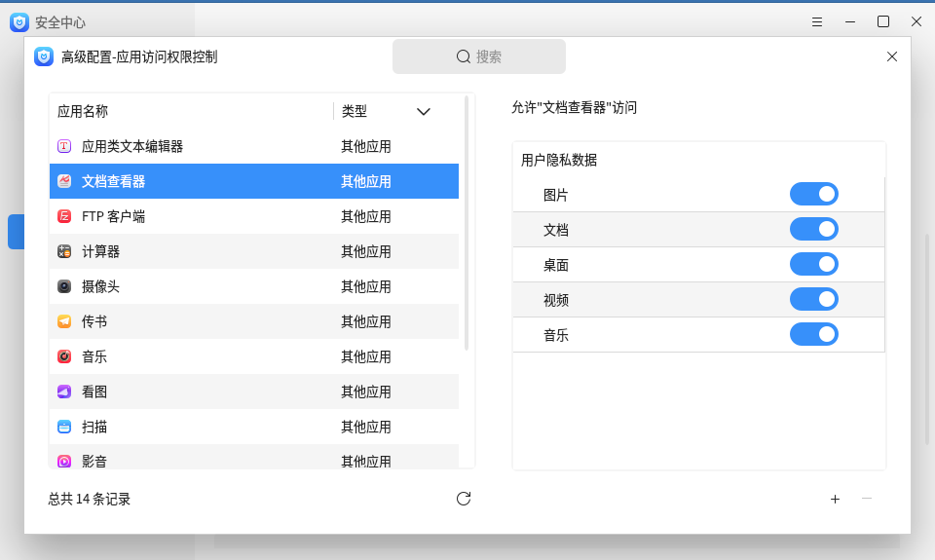Click the app list vertical scrollbar
Screen dimensions: 935x560
click(x=467, y=222)
